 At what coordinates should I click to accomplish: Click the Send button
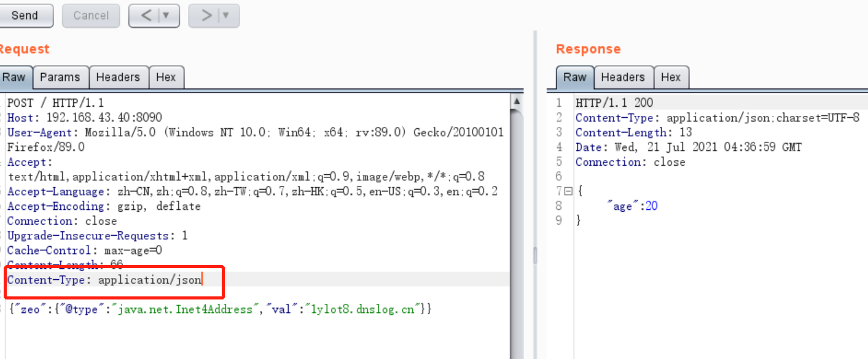click(x=25, y=15)
